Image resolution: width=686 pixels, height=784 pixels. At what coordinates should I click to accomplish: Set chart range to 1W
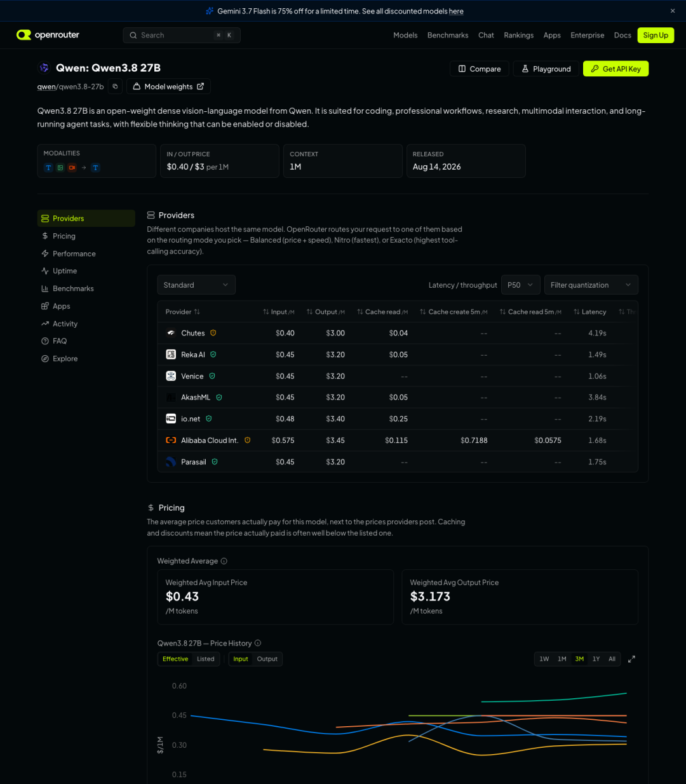[x=544, y=659]
